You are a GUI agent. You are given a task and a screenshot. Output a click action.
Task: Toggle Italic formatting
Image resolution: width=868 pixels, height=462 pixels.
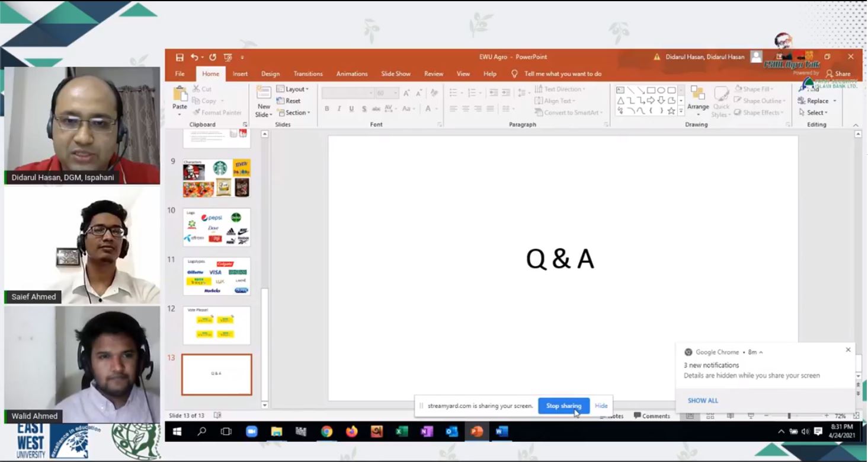339,109
